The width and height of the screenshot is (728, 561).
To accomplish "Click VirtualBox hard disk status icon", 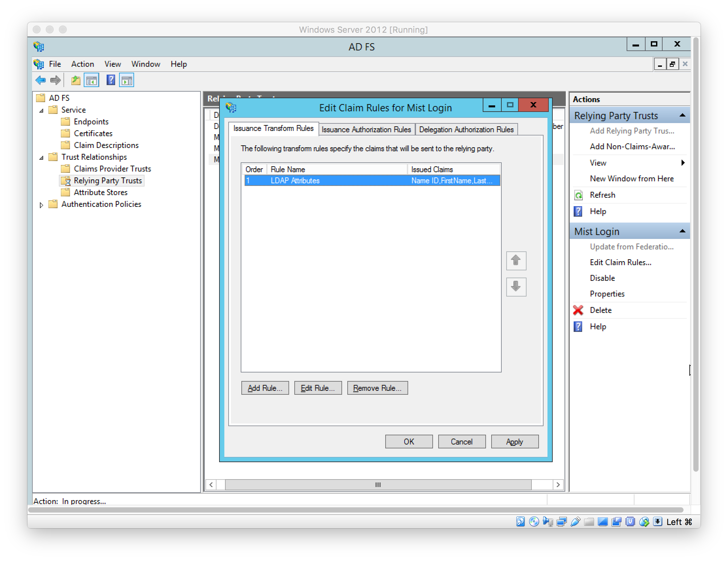I will pyautogui.click(x=520, y=521).
